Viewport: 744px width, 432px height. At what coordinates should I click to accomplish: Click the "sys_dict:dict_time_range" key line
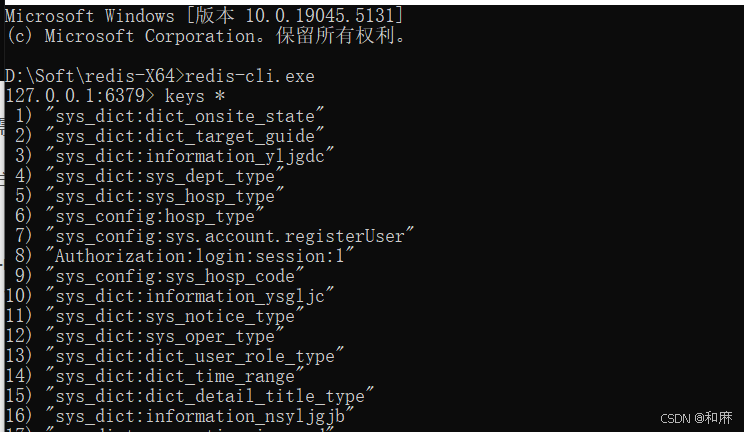(175, 376)
